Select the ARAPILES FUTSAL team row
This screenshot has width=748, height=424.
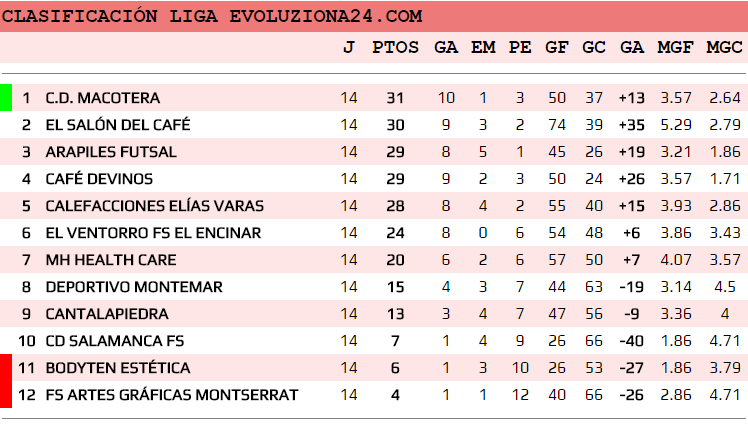click(x=111, y=152)
